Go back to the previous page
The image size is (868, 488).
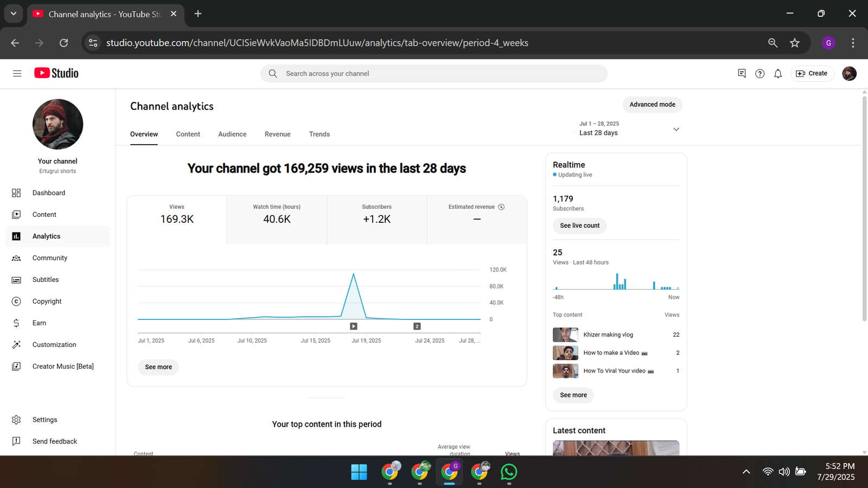click(x=15, y=43)
